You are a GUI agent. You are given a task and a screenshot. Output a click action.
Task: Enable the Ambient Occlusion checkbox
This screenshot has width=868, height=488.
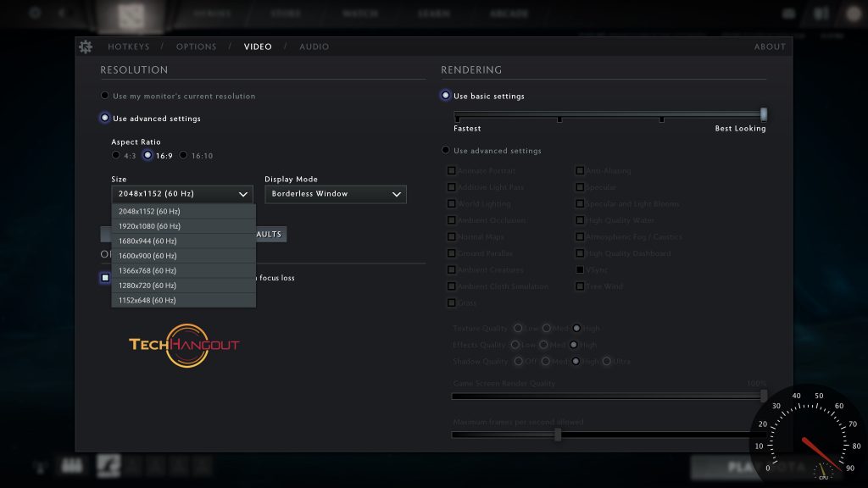[452, 220]
